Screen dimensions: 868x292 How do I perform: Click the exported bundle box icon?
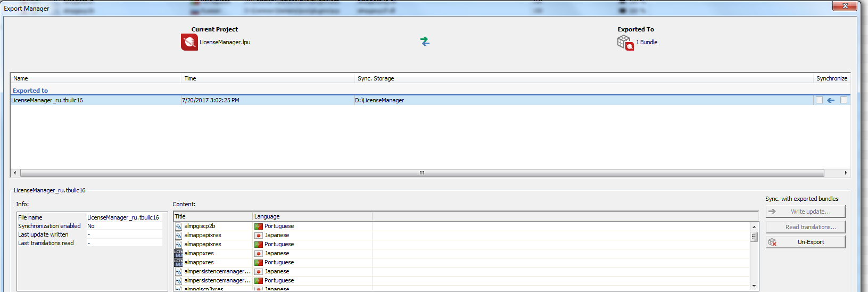pos(625,43)
